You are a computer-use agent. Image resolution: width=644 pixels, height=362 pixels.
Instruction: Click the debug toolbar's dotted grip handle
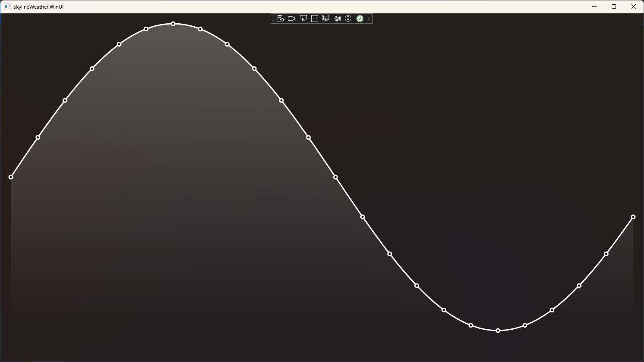[273, 19]
